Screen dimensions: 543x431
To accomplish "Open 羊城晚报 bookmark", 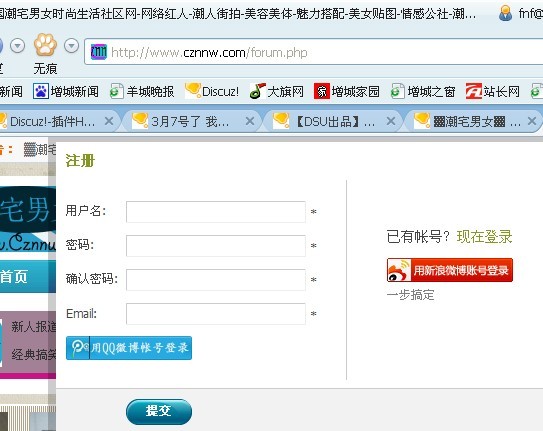I will (x=142, y=91).
